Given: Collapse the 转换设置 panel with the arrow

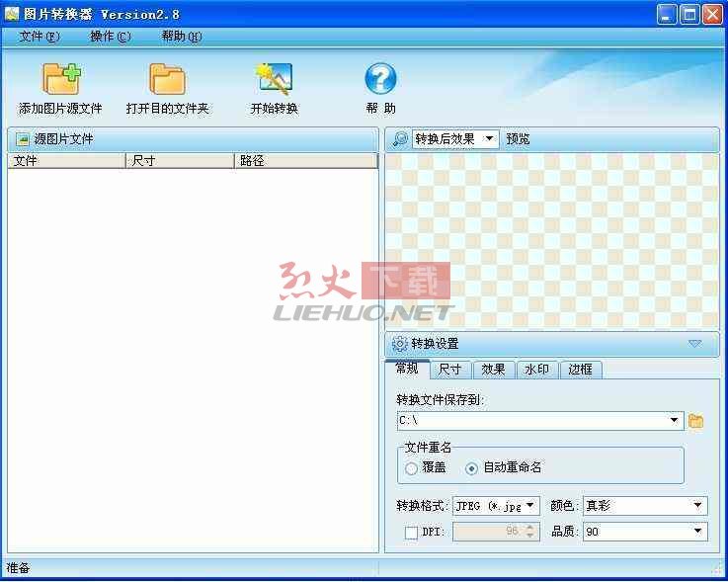Looking at the screenshot, I should click(695, 344).
